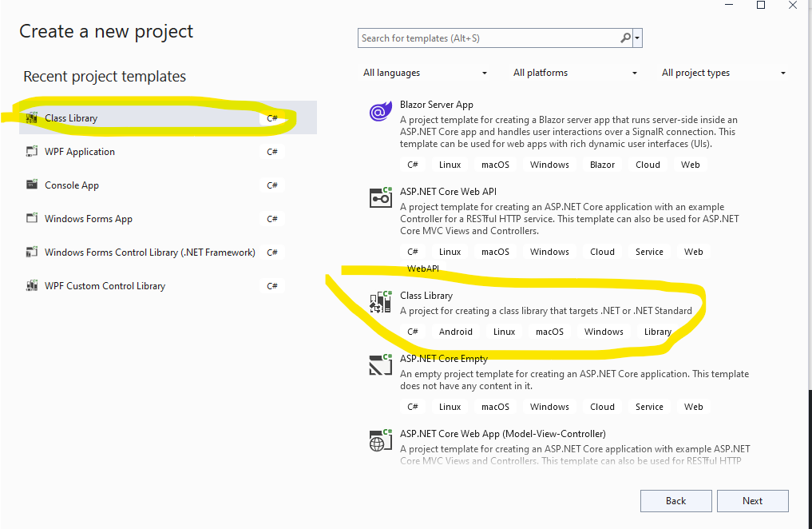
Task: Click the ASP.NET Core Web API icon
Action: tap(381, 197)
